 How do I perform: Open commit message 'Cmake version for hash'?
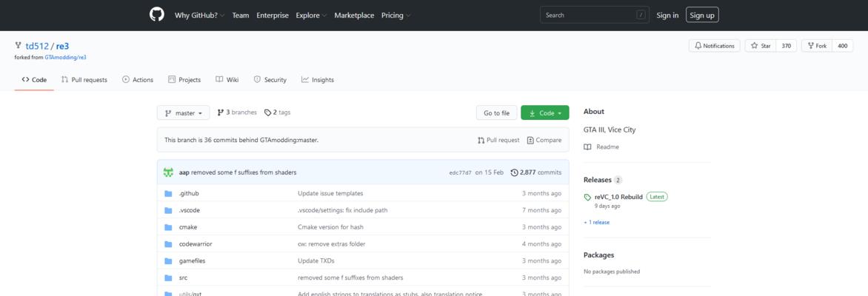[330, 227]
